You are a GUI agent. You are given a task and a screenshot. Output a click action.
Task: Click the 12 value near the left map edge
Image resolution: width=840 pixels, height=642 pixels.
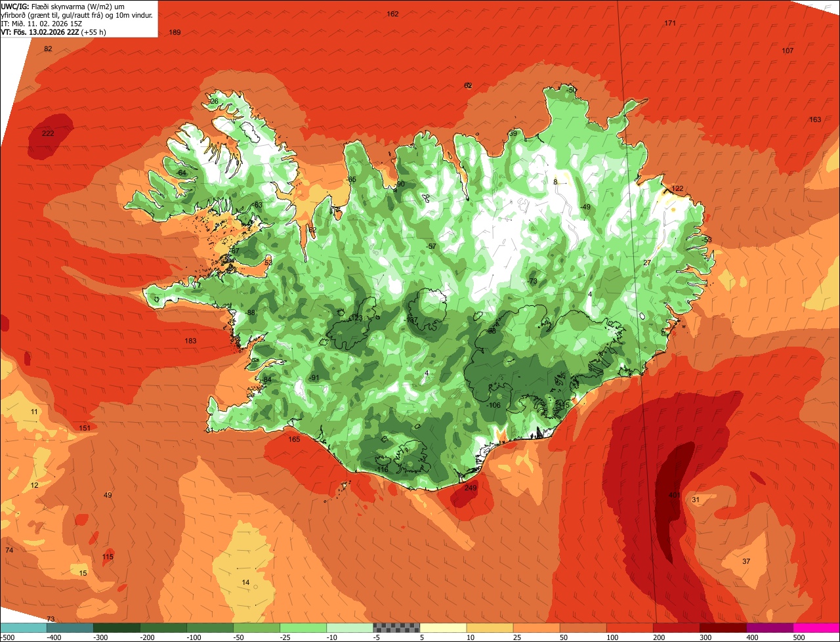point(35,485)
